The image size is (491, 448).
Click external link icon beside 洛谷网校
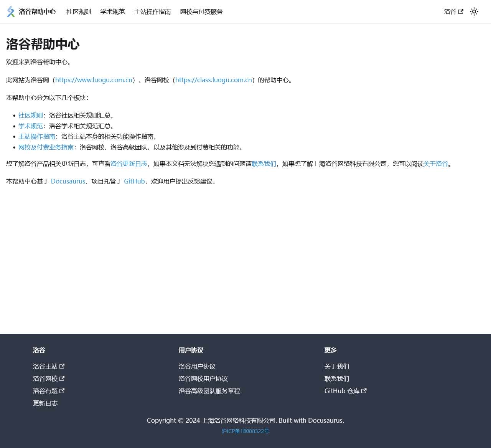[x=62, y=379]
